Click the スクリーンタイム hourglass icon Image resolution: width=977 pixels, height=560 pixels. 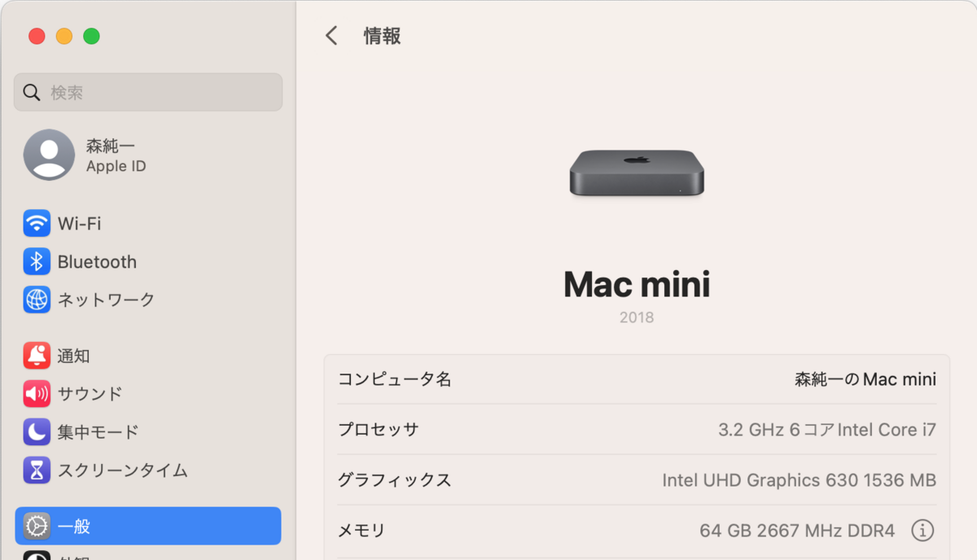coord(37,470)
